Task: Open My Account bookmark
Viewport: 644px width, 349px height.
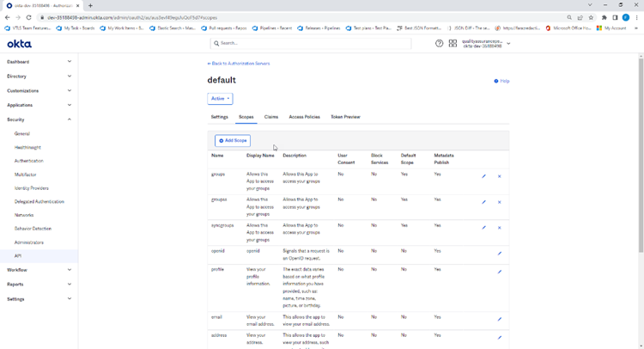Action: (x=611, y=28)
